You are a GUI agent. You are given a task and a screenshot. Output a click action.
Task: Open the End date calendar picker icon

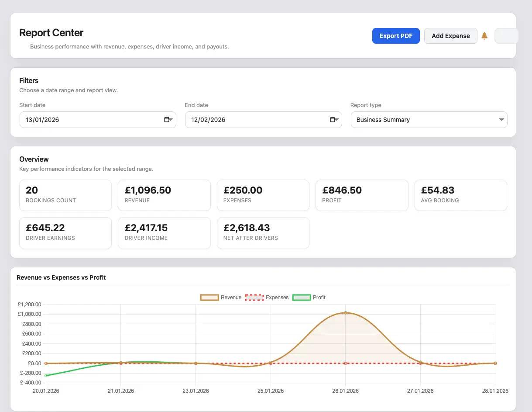(333, 120)
